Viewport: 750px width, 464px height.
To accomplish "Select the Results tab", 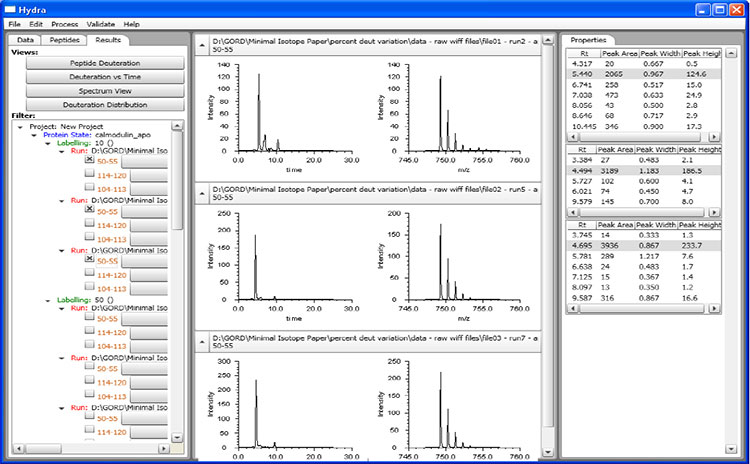I will point(108,40).
